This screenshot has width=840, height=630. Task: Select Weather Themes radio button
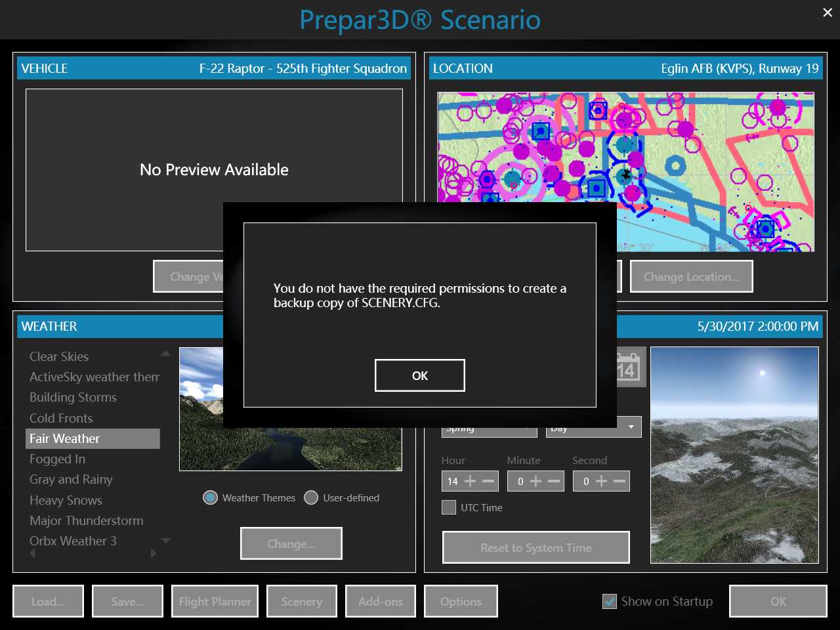pyautogui.click(x=210, y=497)
